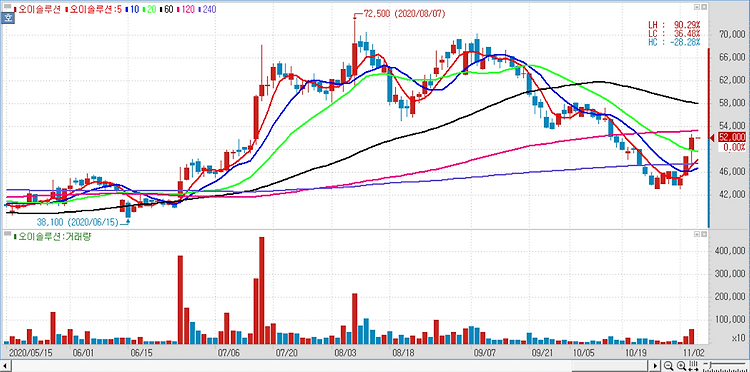The height and width of the screenshot is (372, 750).
Task: Click the 300,000 volume axis label
Action: tap(729, 274)
